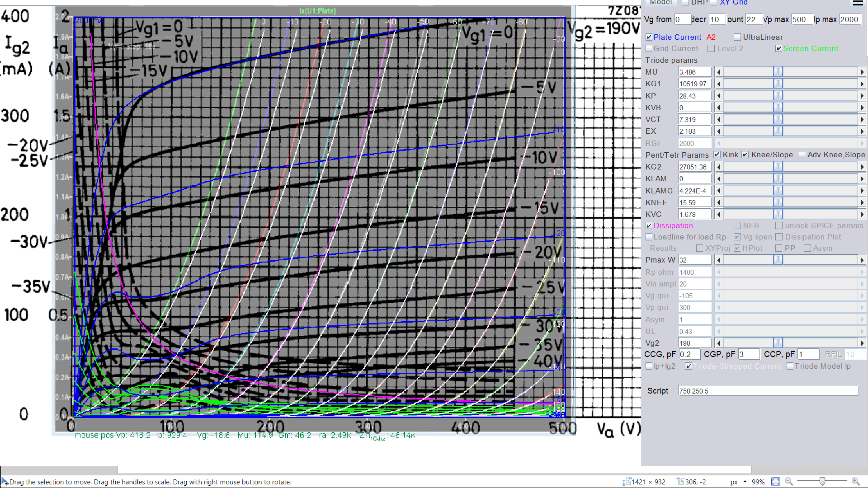Click the Vg2 slider left arrow
The height and width of the screenshot is (488, 868).
[x=719, y=343]
